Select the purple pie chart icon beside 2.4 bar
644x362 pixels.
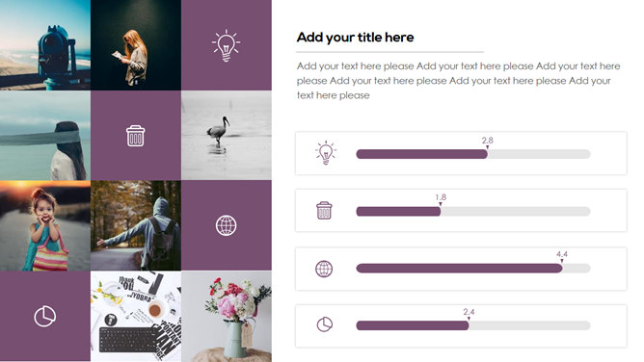(x=325, y=324)
